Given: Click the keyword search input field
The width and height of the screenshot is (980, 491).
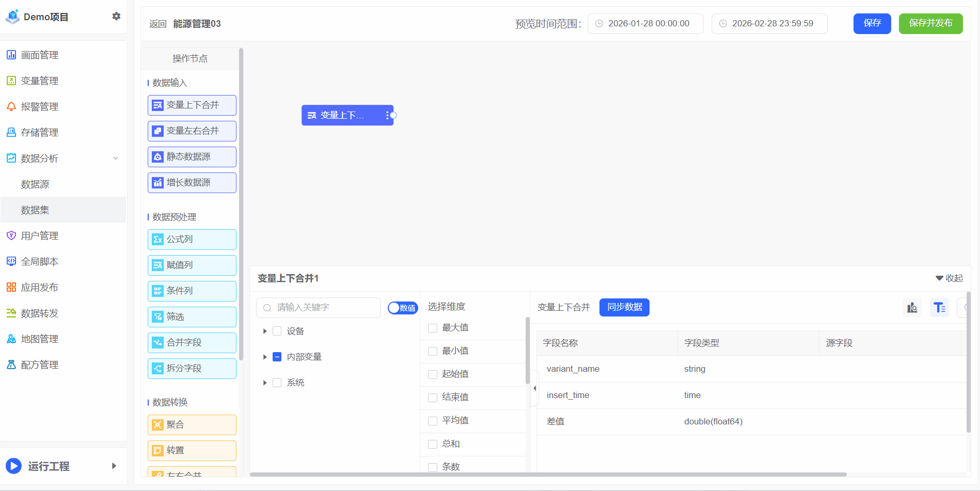Looking at the screenshot, I should [x=323, y=308].
